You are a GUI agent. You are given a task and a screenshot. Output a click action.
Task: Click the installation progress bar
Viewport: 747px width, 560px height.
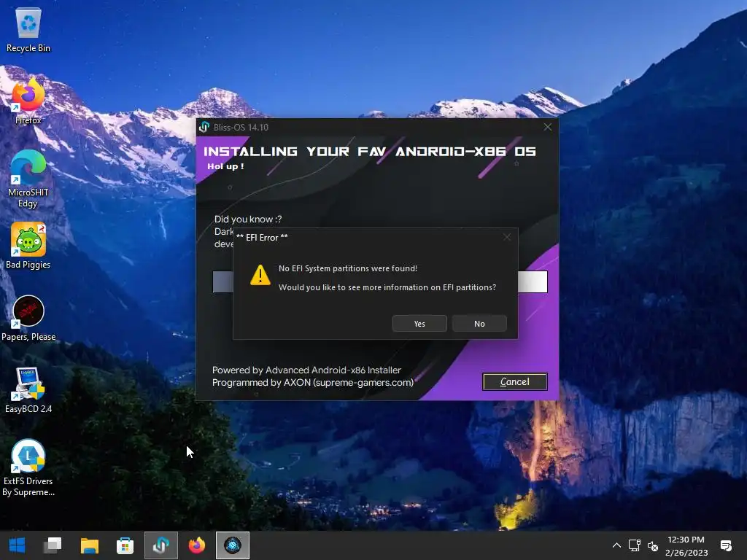click(x=379, y=281)
